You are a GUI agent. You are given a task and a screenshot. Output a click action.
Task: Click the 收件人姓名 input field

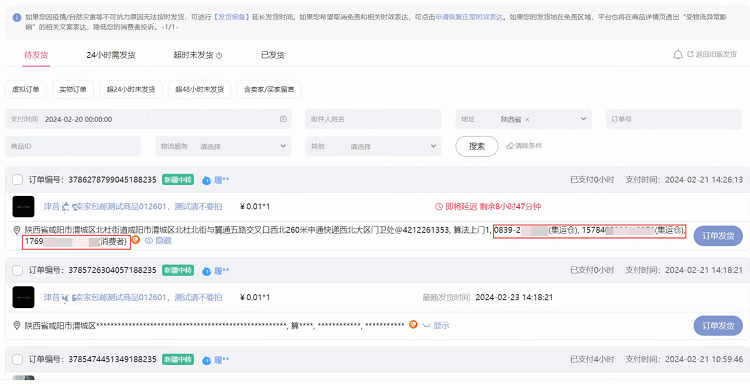[x=373, y=119]
